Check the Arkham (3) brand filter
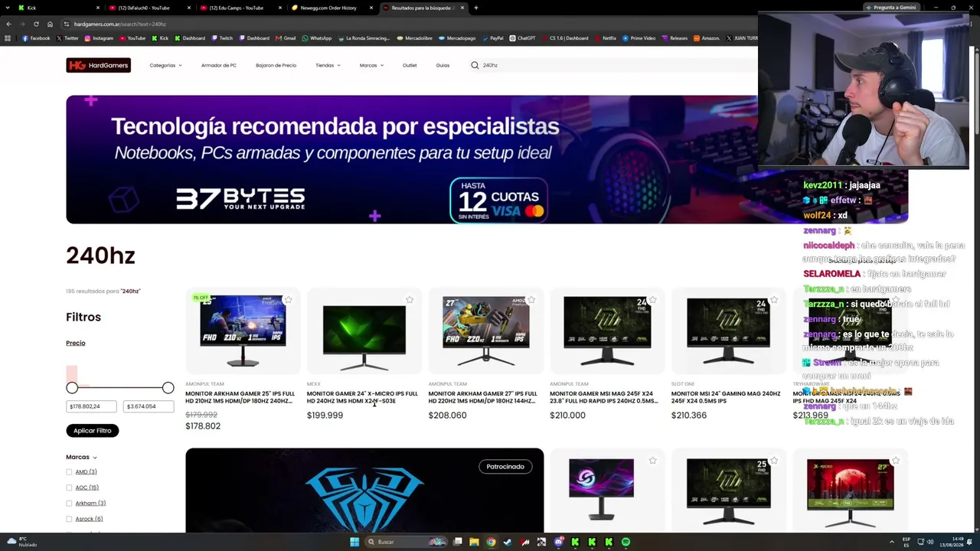Image resolution: width=980 pixels, height=551 pixels. (x=69, y=504)
